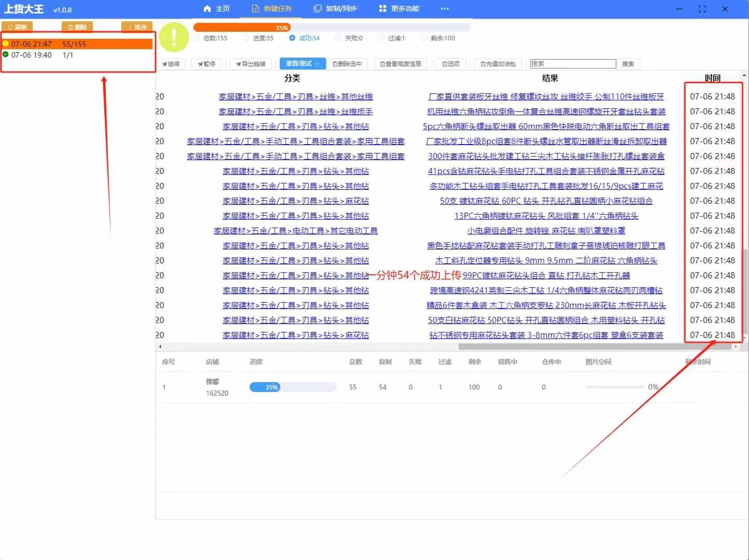This screenshot has height=560, width=749.
Task: Open result link 50支 镀钛麻花钻 60PC
Action: point(546,201)
